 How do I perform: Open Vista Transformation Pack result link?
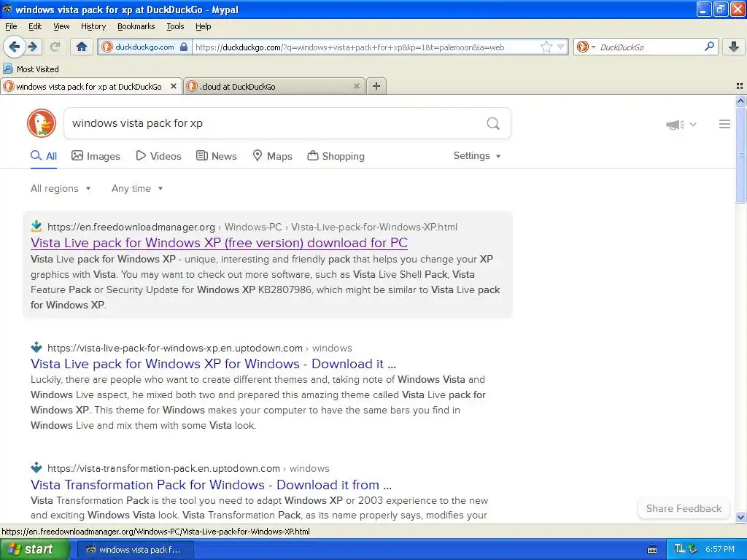(211, 485)
